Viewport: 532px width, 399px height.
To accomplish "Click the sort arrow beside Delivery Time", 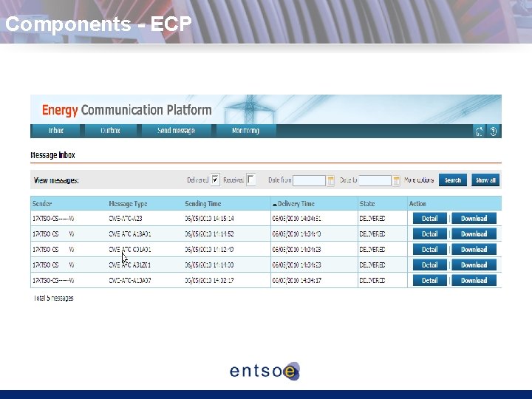I will click(274, 205).
